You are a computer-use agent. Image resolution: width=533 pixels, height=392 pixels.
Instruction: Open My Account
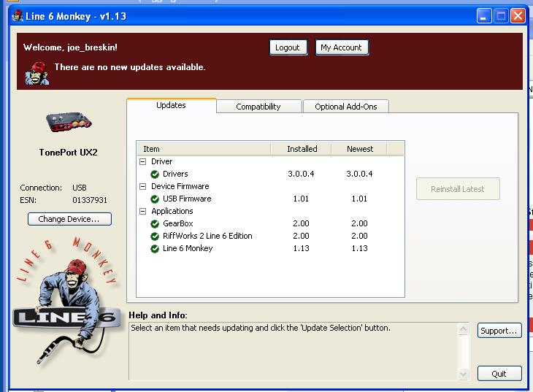pos(342,47)
